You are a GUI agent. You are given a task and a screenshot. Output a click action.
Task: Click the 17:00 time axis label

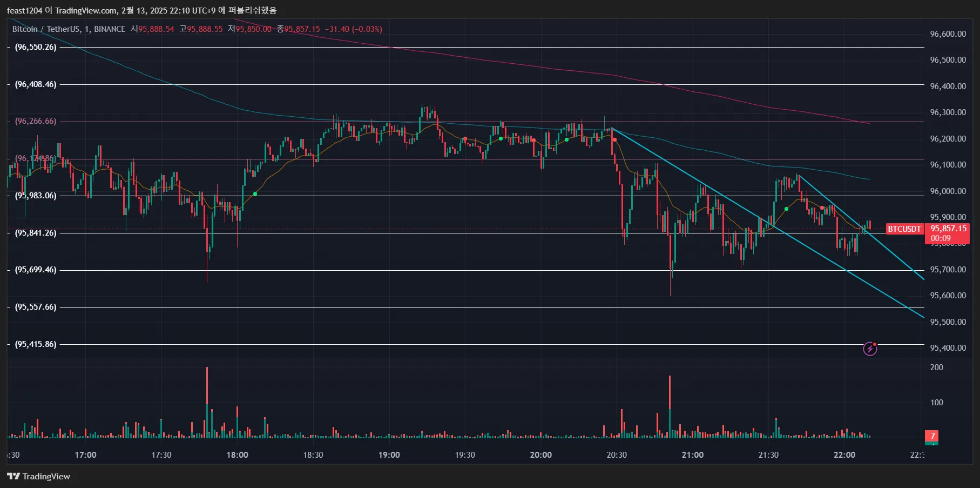click(x=85, y=455)
